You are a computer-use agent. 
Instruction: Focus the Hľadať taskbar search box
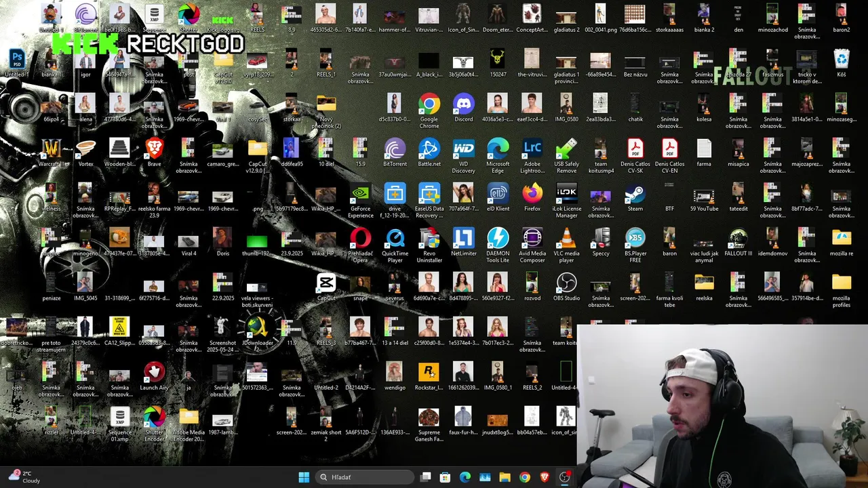[x=366, y=477]
